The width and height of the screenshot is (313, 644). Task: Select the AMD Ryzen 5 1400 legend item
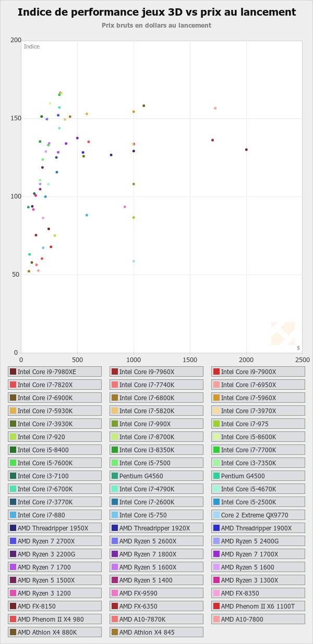(x=156, y=580)
